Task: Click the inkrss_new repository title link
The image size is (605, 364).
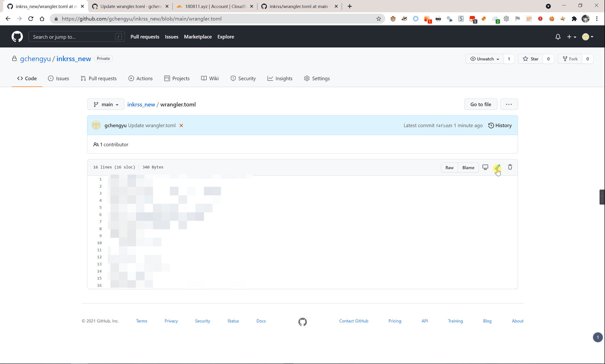Action: pyautogui.click(x=74, y=59)
